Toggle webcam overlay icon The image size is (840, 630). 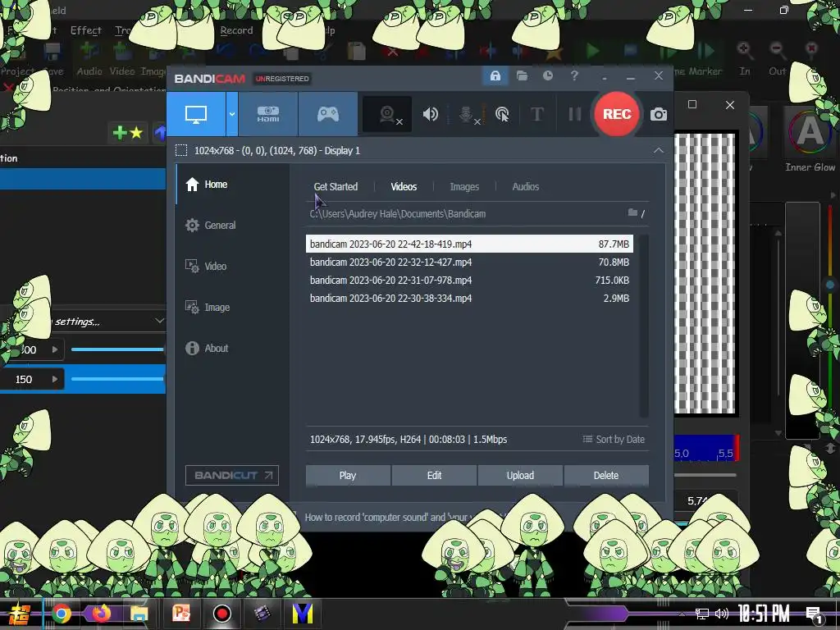(x=387, y=114)
